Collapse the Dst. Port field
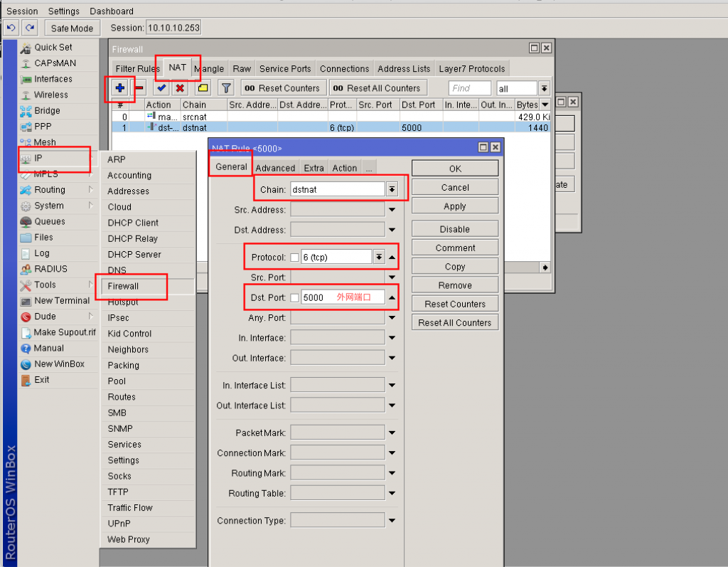The height and width of the screenshot is (567, 728). click(x=392, y=297)
